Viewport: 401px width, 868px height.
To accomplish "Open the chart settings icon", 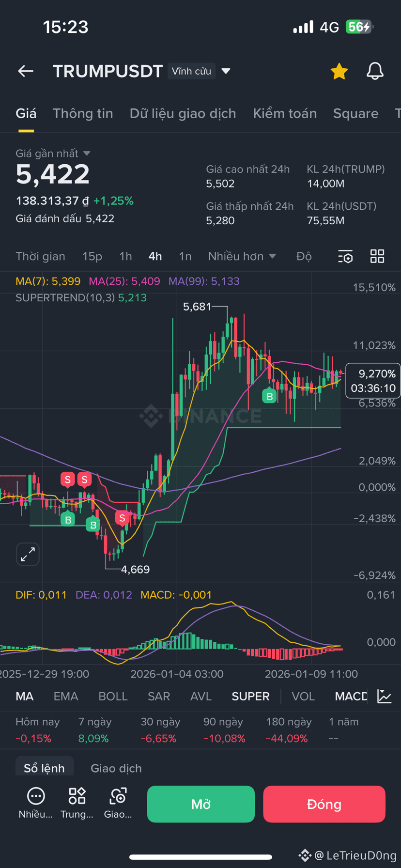I will [345, 256].
